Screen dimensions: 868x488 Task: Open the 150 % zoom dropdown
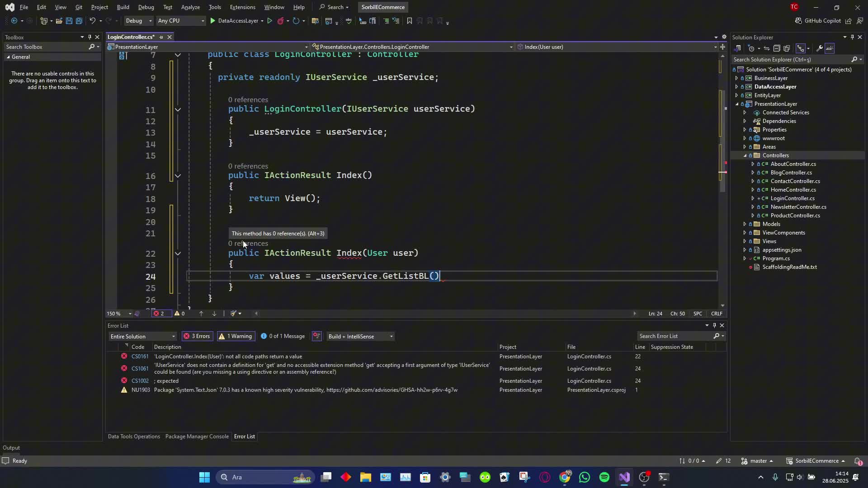point(119,314)
